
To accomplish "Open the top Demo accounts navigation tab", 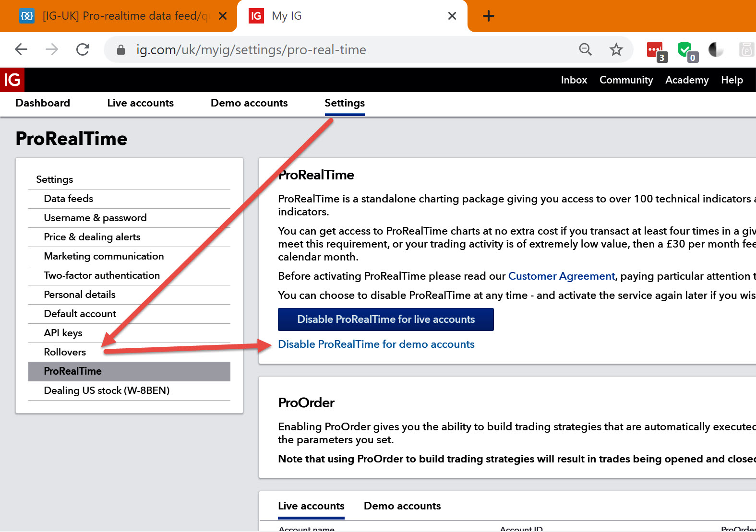I will (x=249, y=103).
